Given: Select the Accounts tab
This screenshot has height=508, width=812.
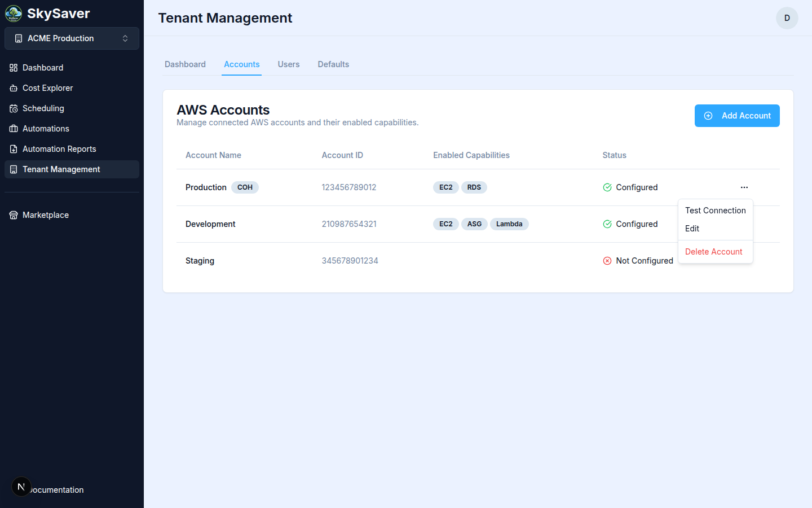Looking at the screenshot, I should (241, 64).
